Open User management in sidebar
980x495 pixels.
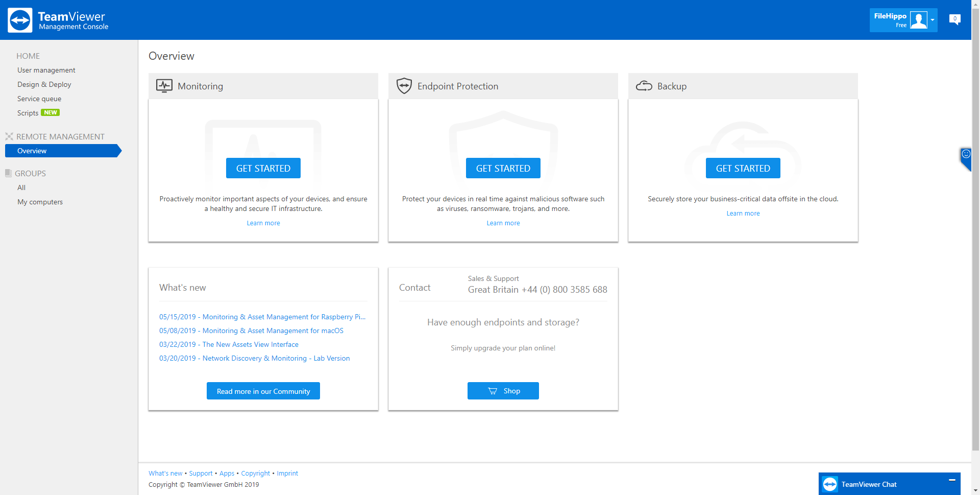(x=46, y=70)
